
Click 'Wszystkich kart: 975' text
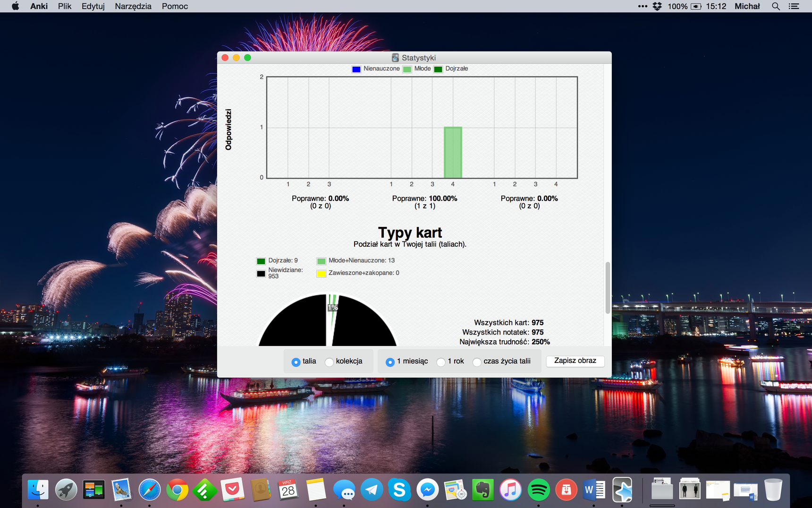tap(509, 323)
